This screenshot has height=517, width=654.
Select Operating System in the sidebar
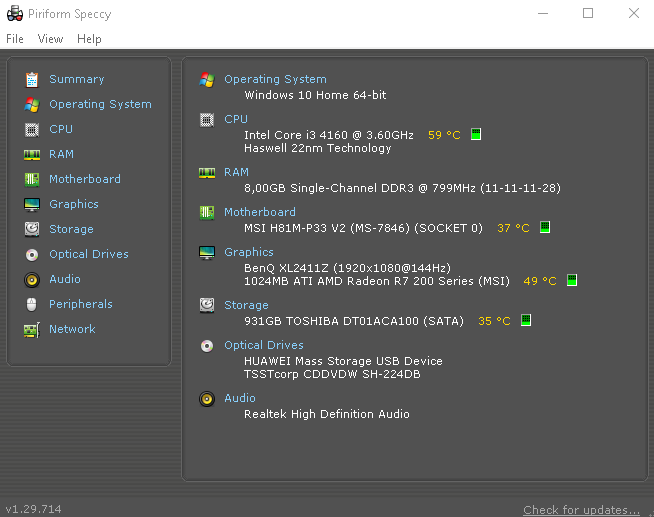(101, 104)
